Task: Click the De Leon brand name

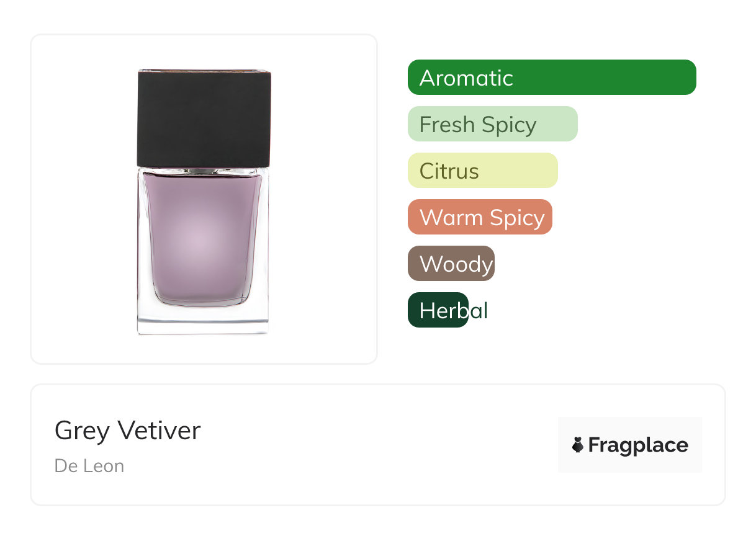Action: 89,466
